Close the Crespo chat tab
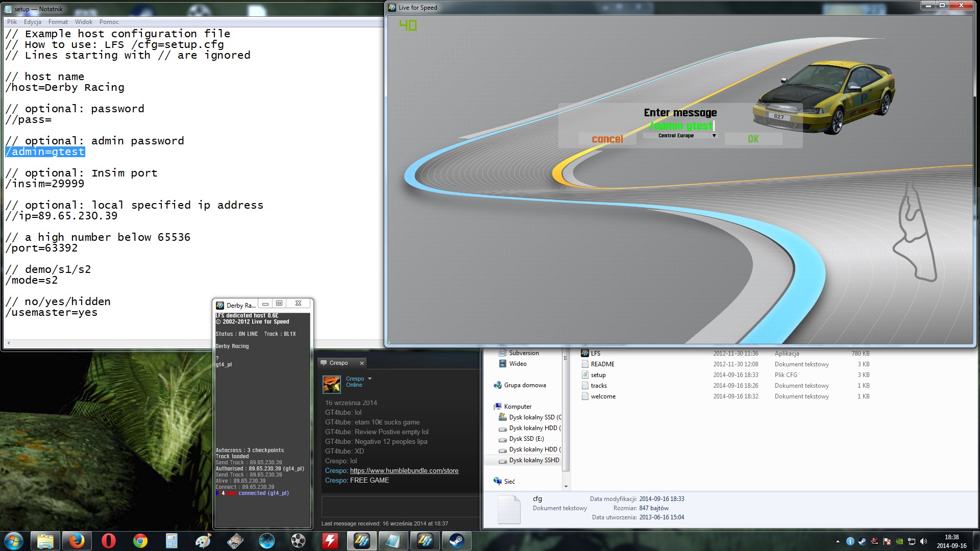Viewport: 980px width, 551px height. [362, 363]
